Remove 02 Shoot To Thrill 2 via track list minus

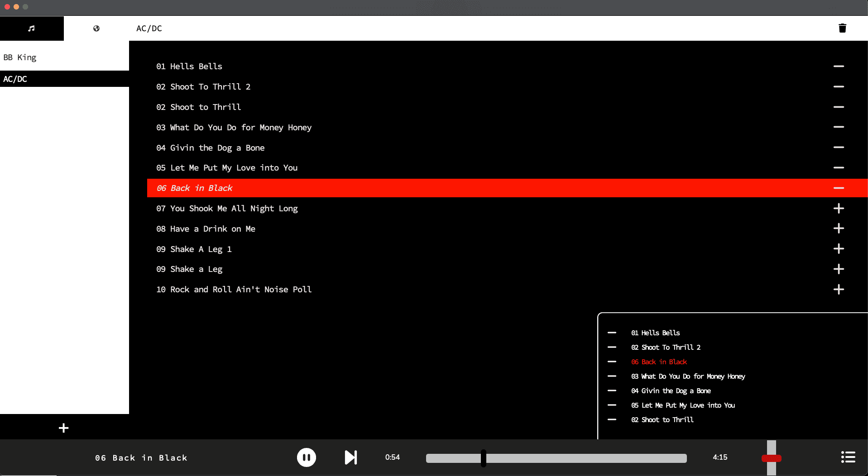[839, 86]
